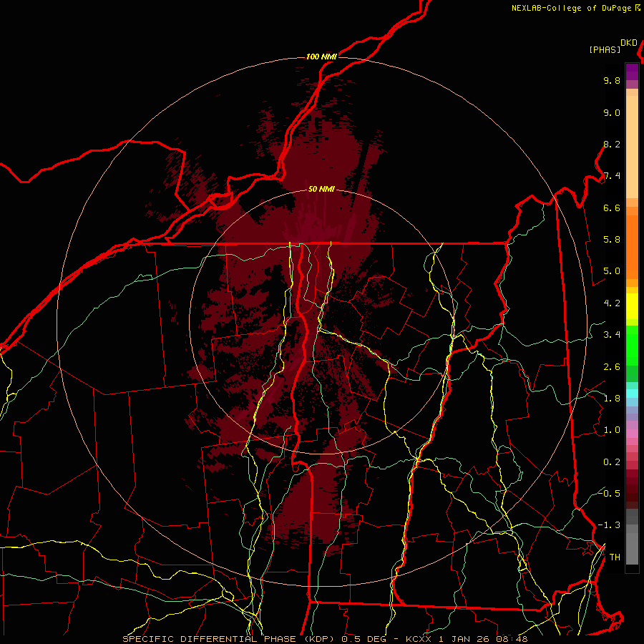Screen dimensions: 644x644
Task: Click the [PHAS] legend heading
Action: click(605, 49)
